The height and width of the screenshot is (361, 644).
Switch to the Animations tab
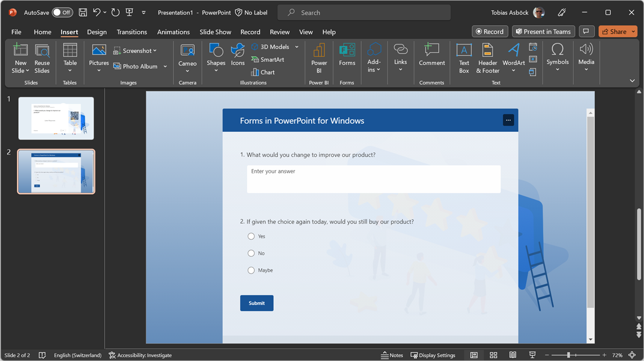(x=173, y=32)
